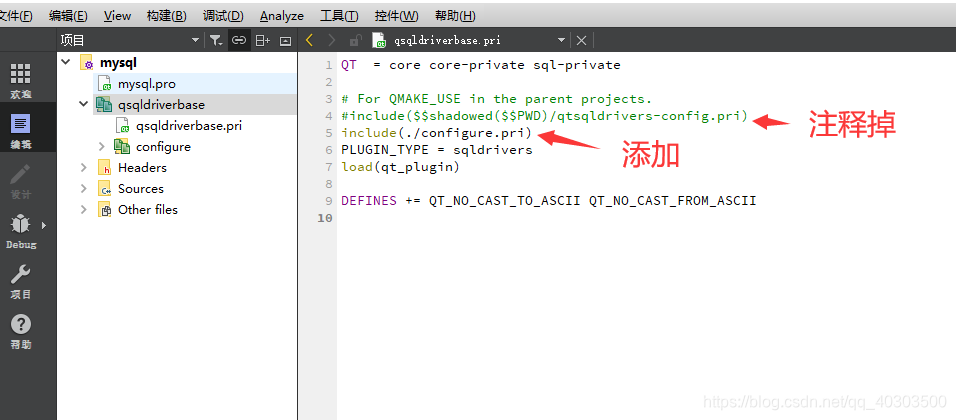Click the filter tree funnel icon
The width and height of the screenshot is (956, 420).
coord(216,40)
